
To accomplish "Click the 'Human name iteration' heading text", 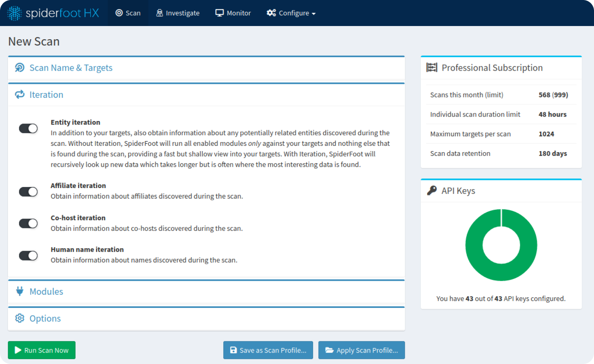I will (87, 249).
